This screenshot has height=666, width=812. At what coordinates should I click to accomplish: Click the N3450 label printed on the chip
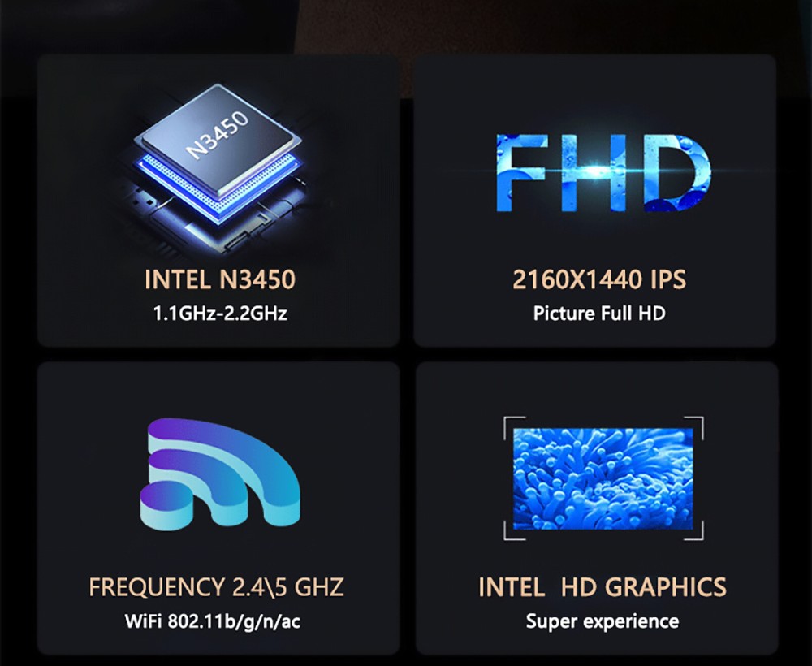coord(218,134)
